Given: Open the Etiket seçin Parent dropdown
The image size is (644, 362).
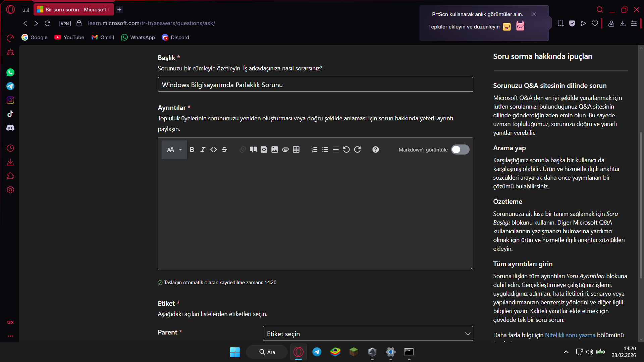Looking at the screenshot, I should click(368, 334).
